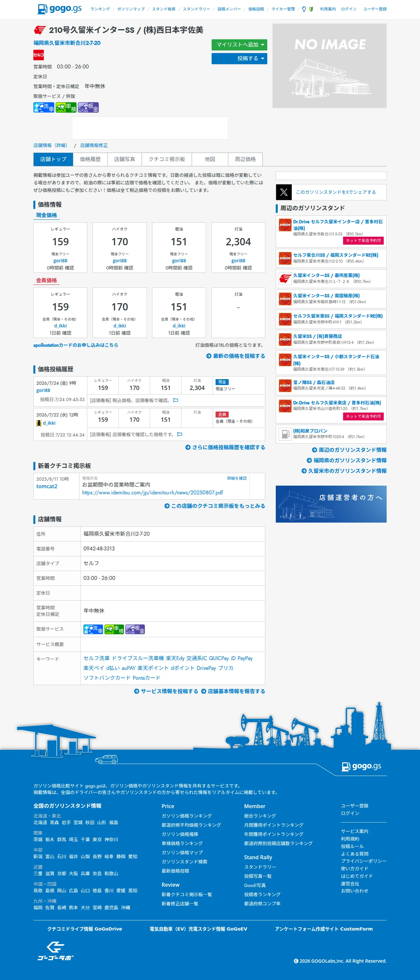Click the ゴーゴーラボ logo at the page bottom
This screenshot has height=980, width=420.
(56, 951)
